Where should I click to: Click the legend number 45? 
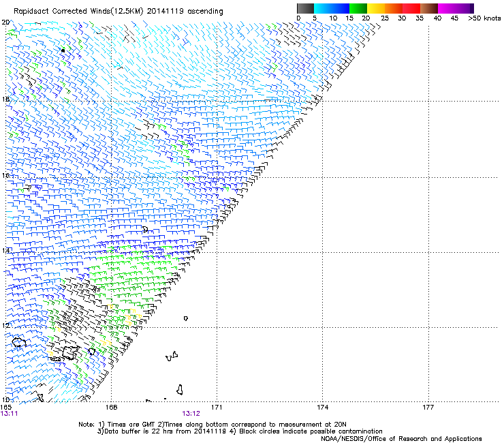pyautogui.click(x=454, y=18)
